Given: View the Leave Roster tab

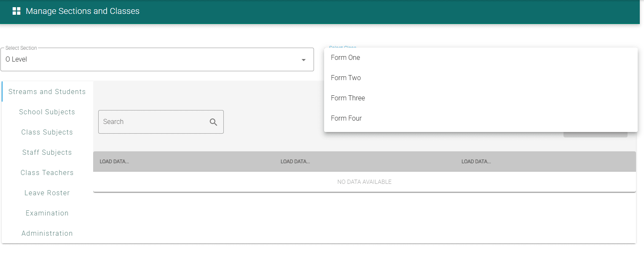Looking at the screenshot, I should pyautogui.click(x=47, y=193).
